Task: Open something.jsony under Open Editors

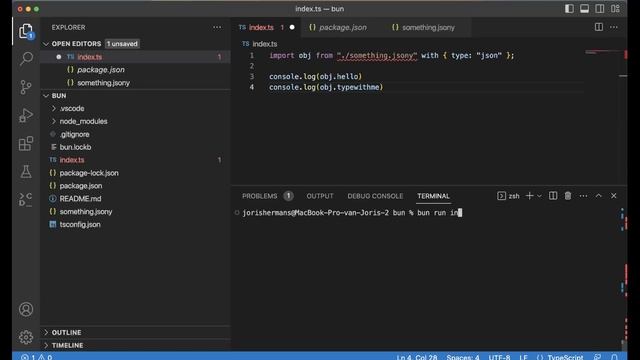Action: 136,82
